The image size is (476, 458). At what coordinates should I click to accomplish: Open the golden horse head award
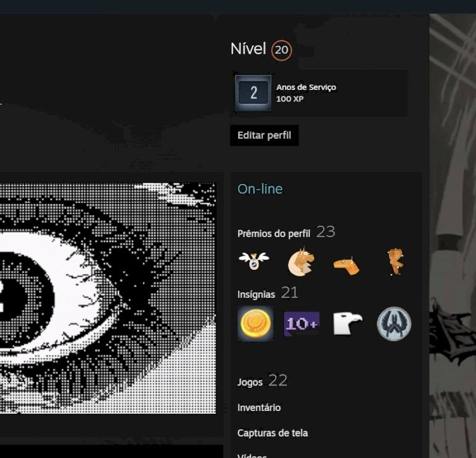300,261
